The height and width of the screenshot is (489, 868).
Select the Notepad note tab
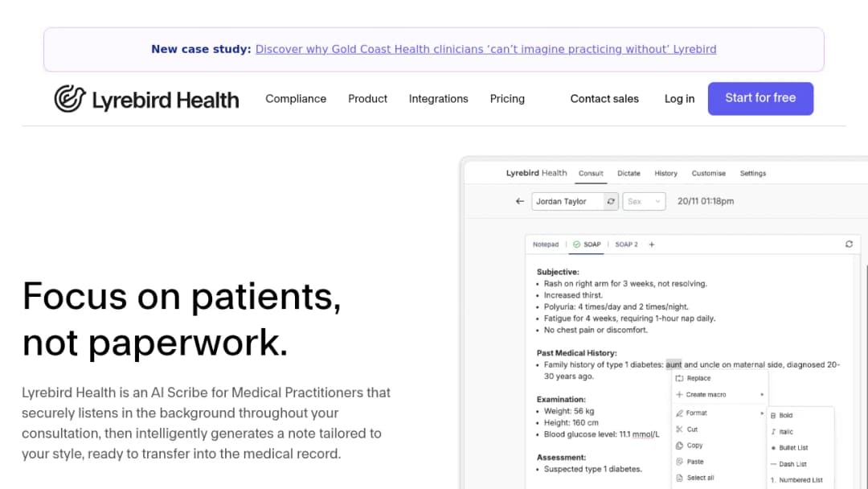[x=546, y=244]
